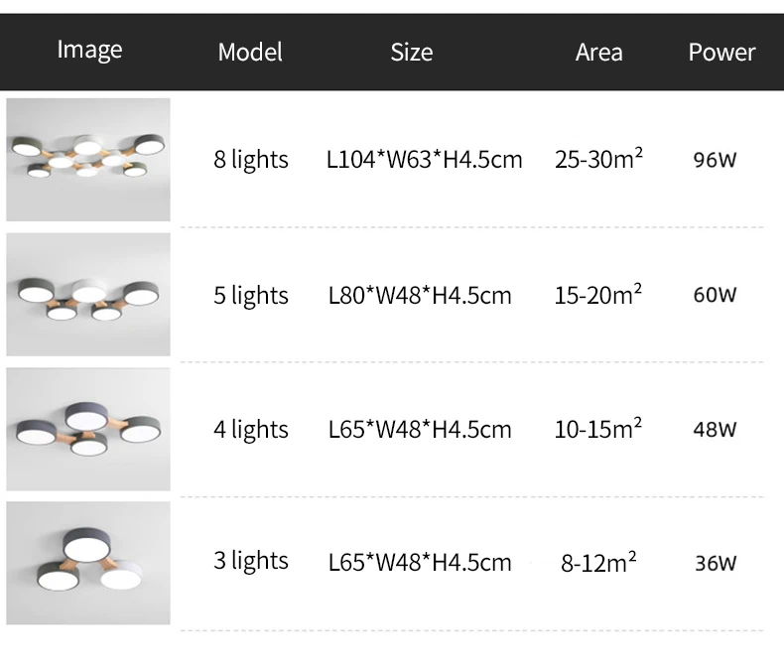784x672 pixels.
Task: Click the 25-30m² area value
Action: pyautogui.click(x=598, y=159)
